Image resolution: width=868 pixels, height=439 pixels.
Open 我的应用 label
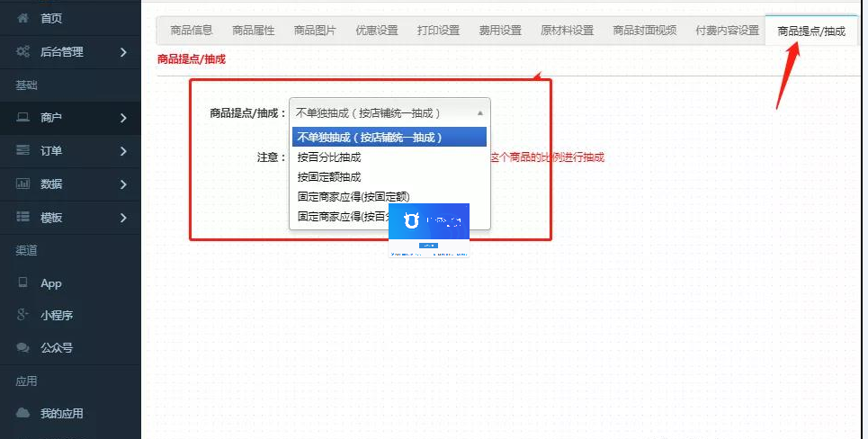click(62, 414)
